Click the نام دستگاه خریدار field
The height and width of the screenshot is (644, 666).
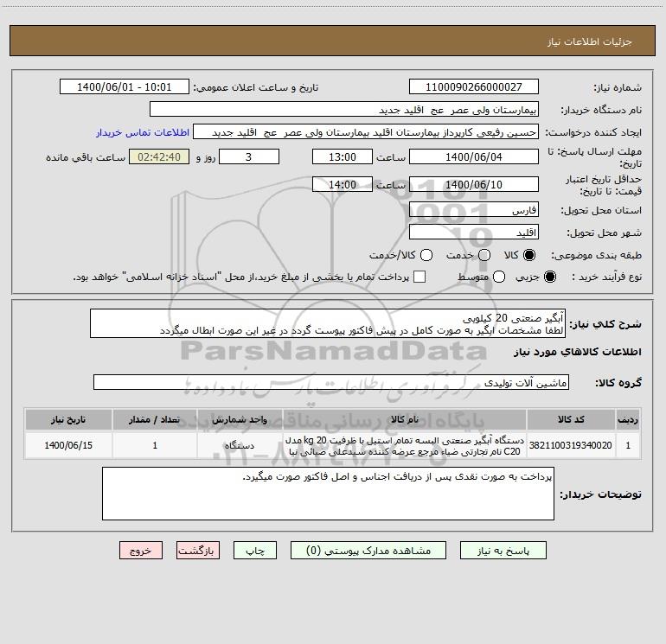[344, 109]
